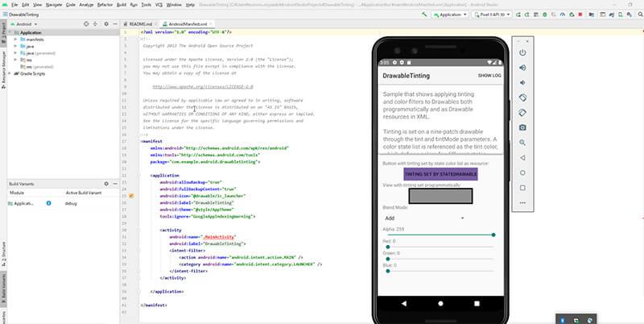644x324 pixels.
Task: Open the Application run configuration dropdown
Action: click(450, 15)
